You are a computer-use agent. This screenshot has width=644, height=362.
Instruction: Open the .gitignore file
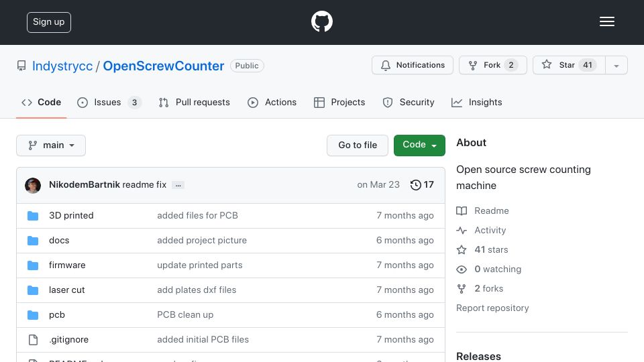(x=68, y=339)
